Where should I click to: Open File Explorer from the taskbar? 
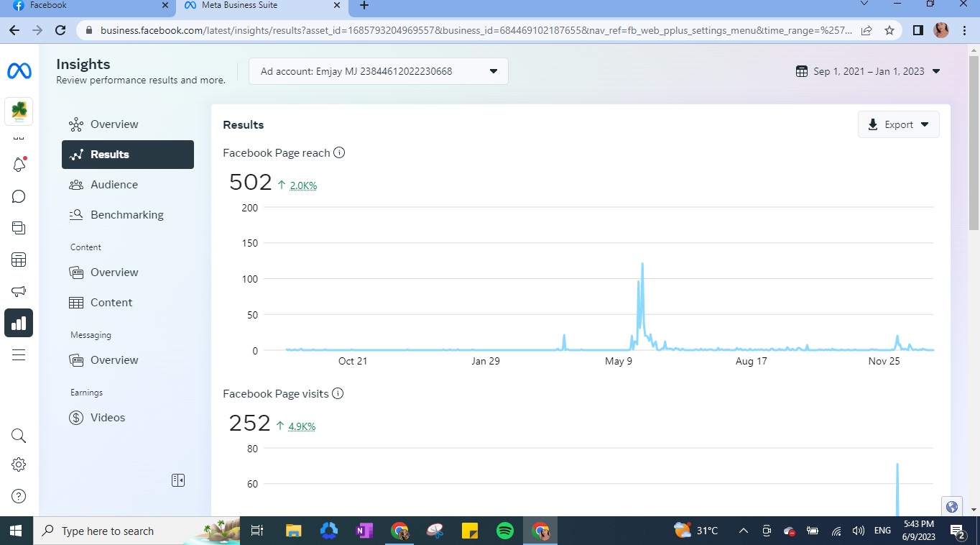[x=294, y=531]
